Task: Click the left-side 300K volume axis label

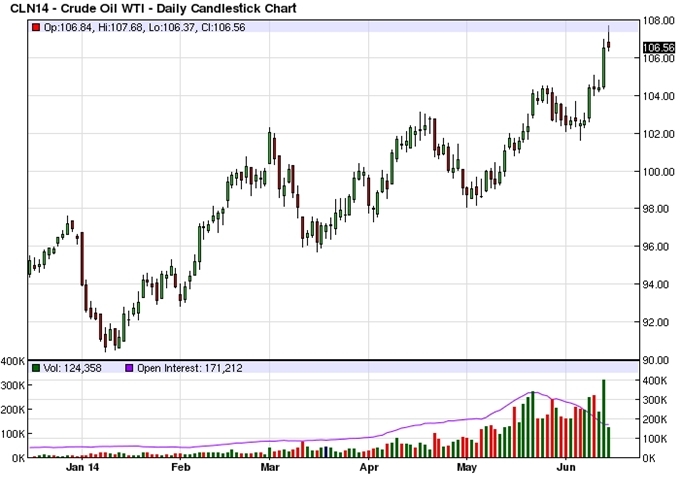Action: click(x=13, y=385)
